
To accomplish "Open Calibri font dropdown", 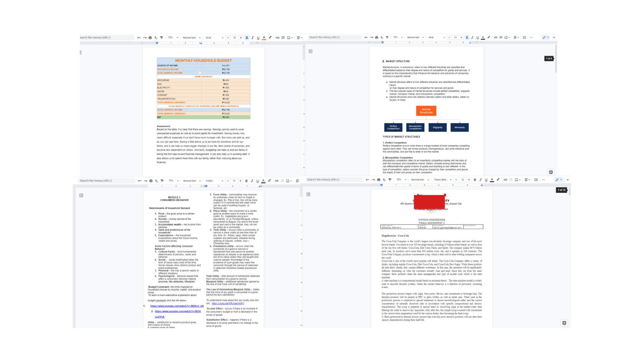I will tap(214, 181).
